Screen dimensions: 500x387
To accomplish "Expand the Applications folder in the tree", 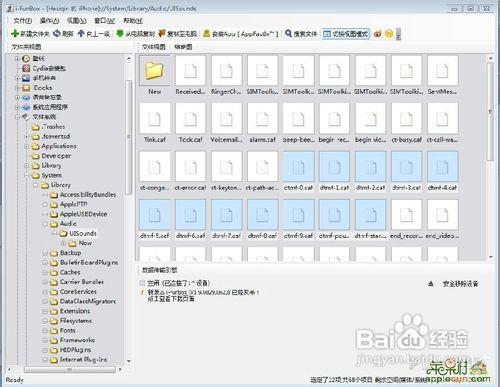I will point(27,146).
